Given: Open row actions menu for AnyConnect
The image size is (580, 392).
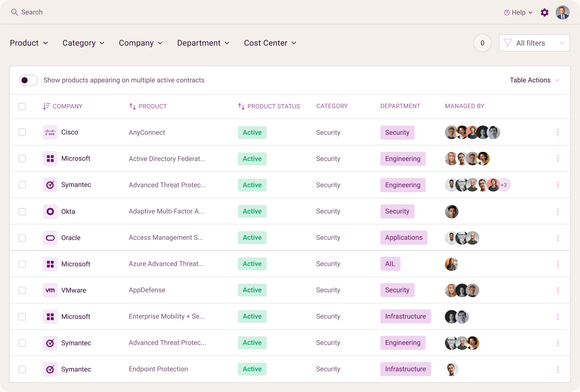Looking at the screenshot, I should (x=558, y=132).
